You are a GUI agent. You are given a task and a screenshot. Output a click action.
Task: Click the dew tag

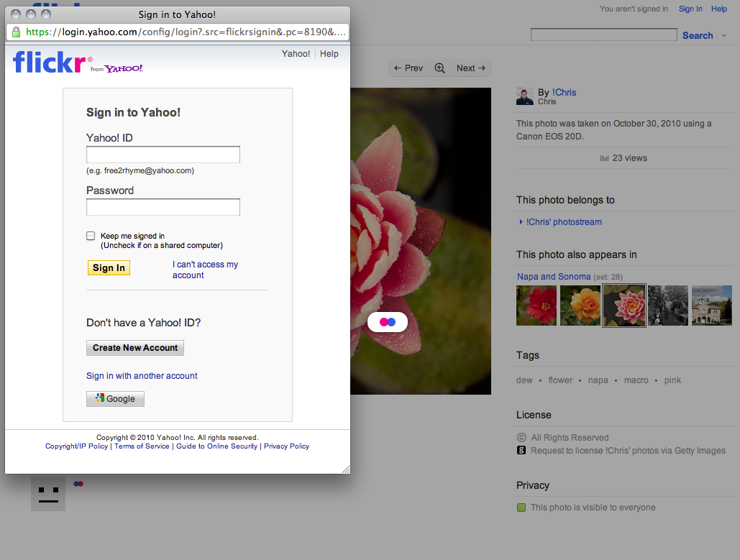tap(524, 380)
